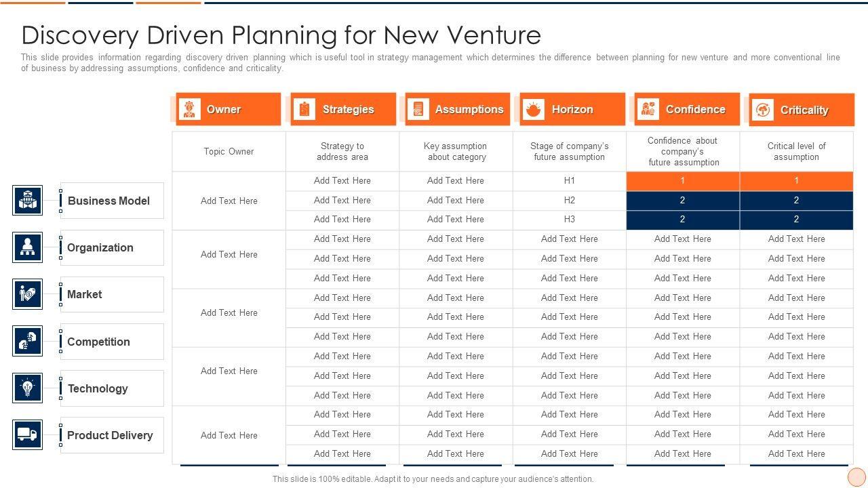
Task: Click the Assumptions document icon
Action: click(418, 109)
